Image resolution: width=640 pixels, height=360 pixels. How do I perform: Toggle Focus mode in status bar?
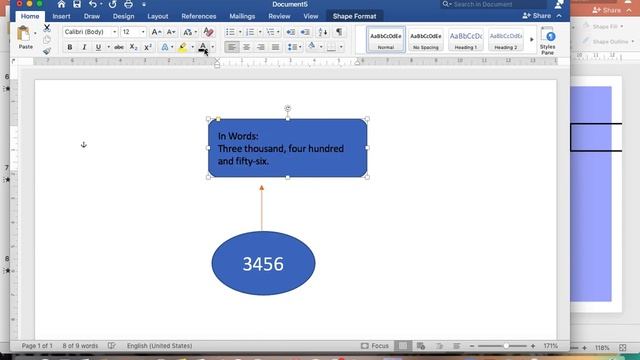click(x=375, y=346)
